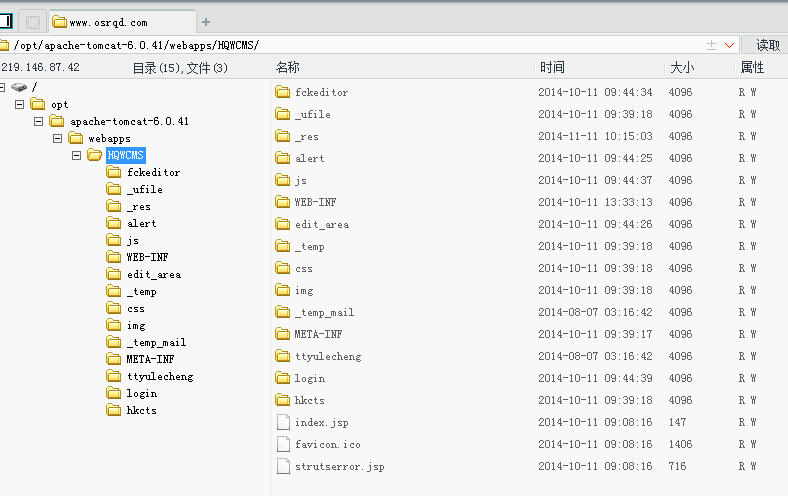The height and width of the screenshot is (496, 788).
Task: Click the opt folder icon in tree
Action: click(x=38, y=104)
